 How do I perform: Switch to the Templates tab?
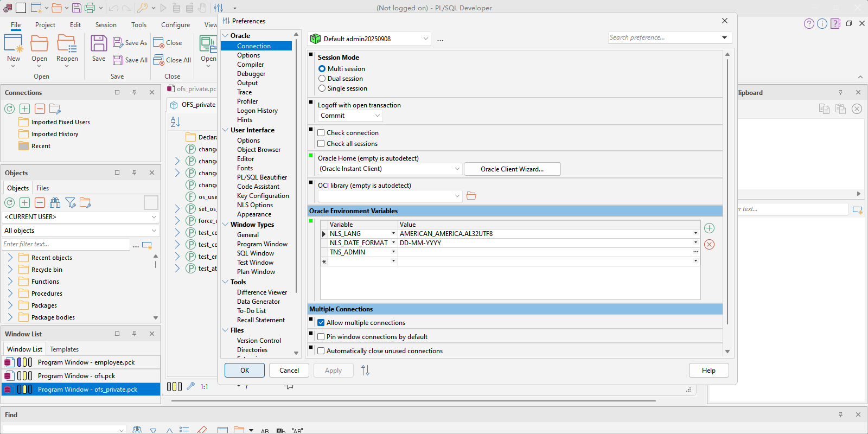pyautogui.click(x=64, y=349)
